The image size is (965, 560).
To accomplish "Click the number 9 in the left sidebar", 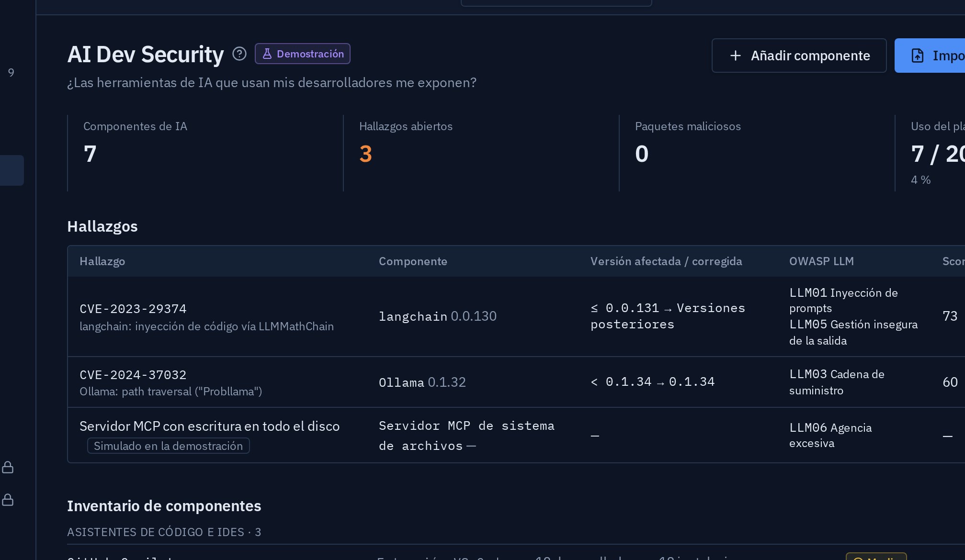I will tap(11, 73).
